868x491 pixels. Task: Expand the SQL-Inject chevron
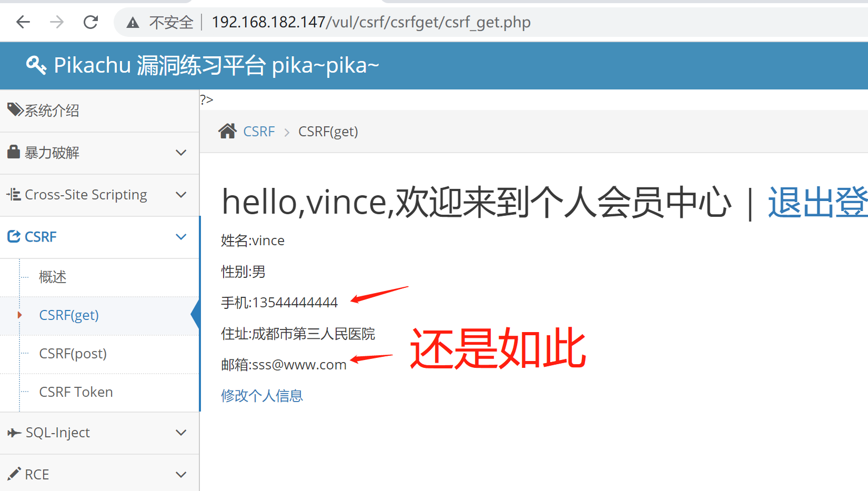(181, 433)
